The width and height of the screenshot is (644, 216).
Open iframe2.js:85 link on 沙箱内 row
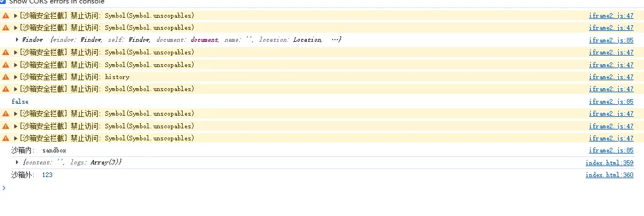click(611, 151)
